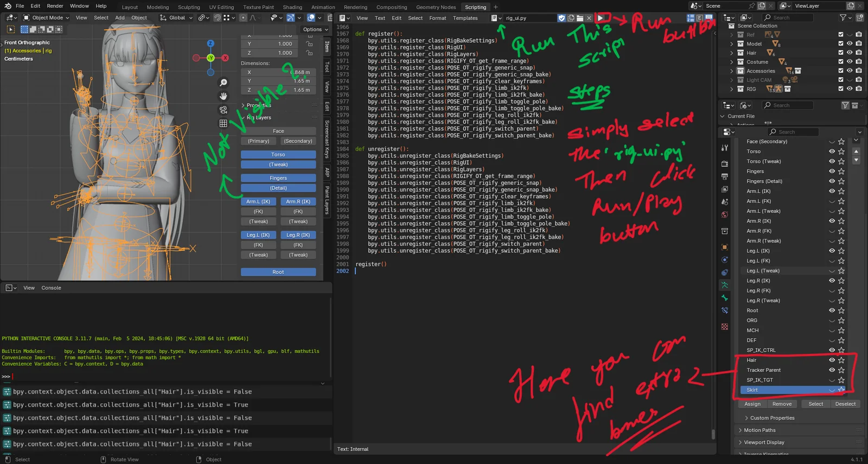Screen dimensions: 868x464
Task: Click the pan view hand icon
Action: click(x=223, y=96)
